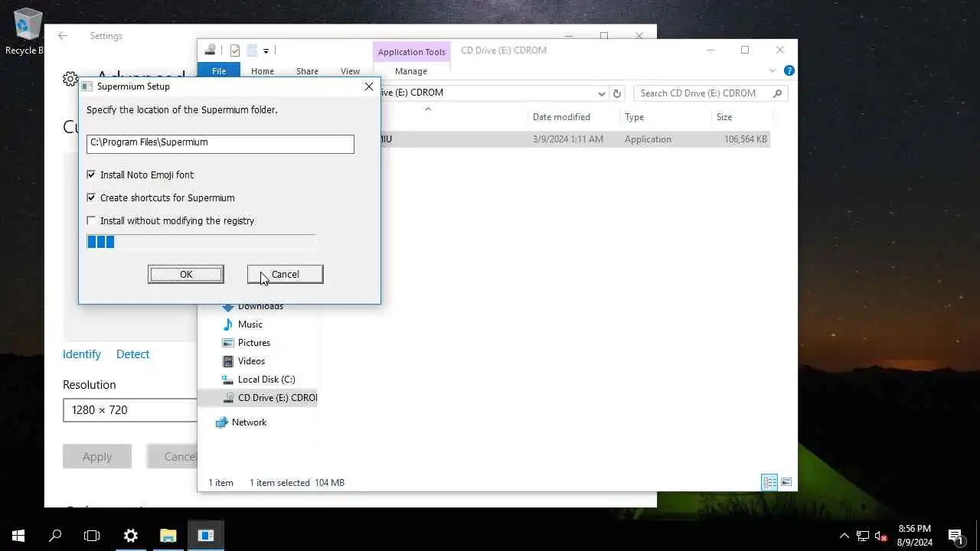Open the Recycle Bin desktop icon
Image resolution: width=980 pixels, height=551 pixels.
tap(27, 31)
